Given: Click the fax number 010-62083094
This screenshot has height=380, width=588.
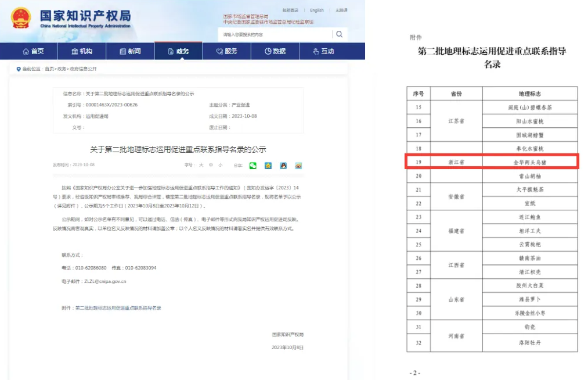Looking at the screenshot, I should 140,268.
